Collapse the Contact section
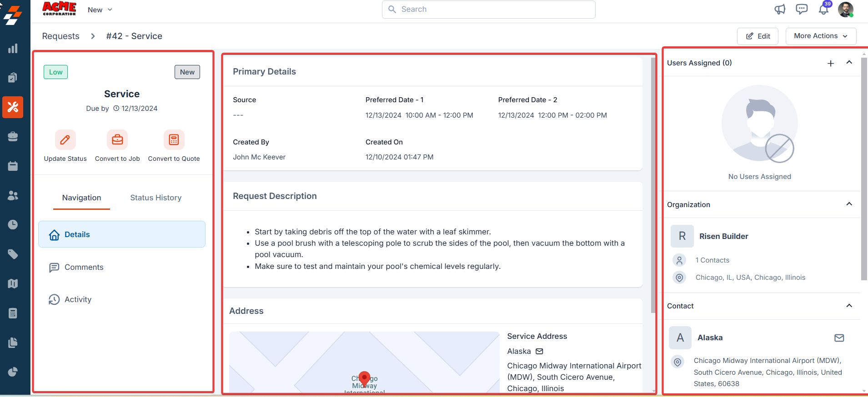Image resolution: width=868 pixels, height=397 pixels. 849,306
